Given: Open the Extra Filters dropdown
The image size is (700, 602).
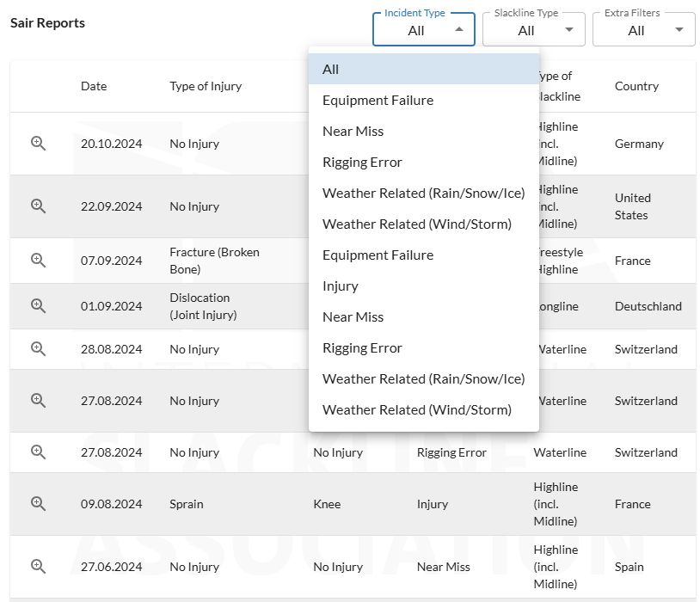Looking at the screenshot, I should pos(644,30).
